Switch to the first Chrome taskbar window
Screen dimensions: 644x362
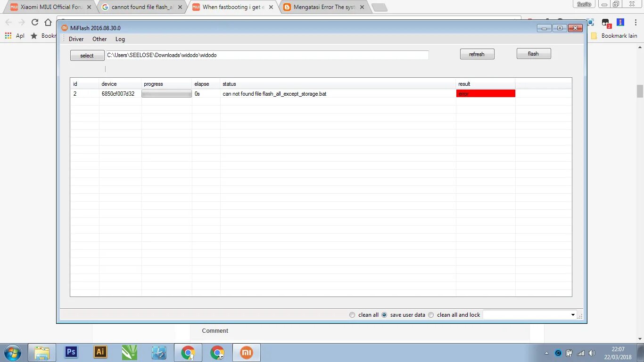click(188, 353)
